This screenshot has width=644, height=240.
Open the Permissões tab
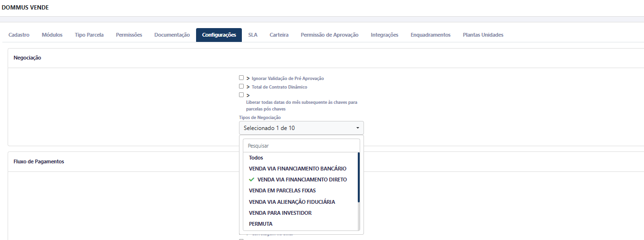(129, 35)
